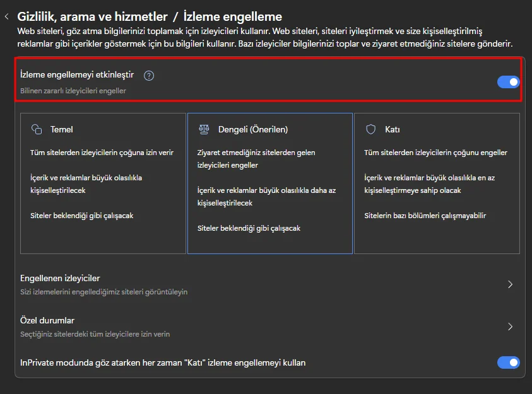Go to Gizlilik, arama ve hizmetler breadcrumb

point(93,17)
